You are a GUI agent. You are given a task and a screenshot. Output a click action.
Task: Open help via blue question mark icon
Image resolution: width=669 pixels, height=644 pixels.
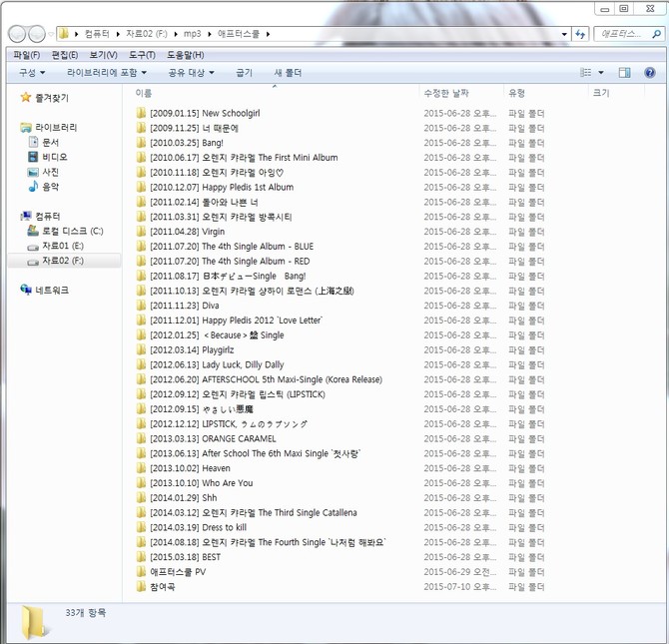pos(649,73)
